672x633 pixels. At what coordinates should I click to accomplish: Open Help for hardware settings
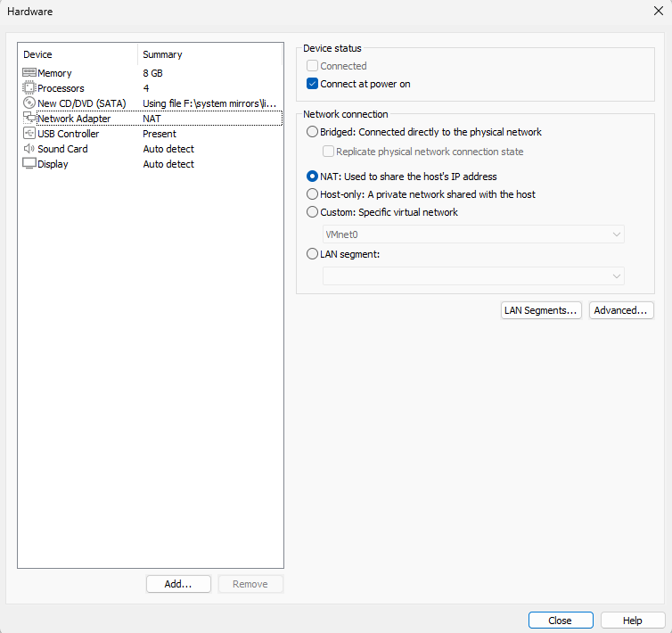pyautogui.click(x=633, y=621)
